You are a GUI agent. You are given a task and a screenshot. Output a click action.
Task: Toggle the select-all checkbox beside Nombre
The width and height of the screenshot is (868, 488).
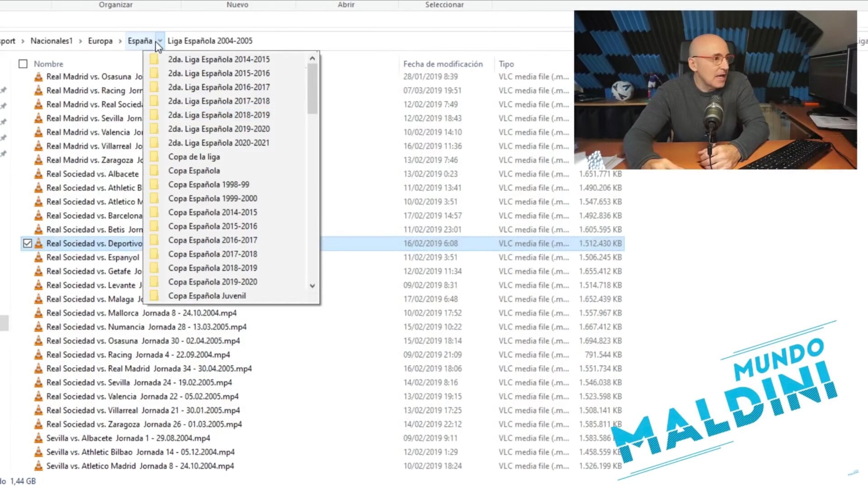tap(23, 64)
